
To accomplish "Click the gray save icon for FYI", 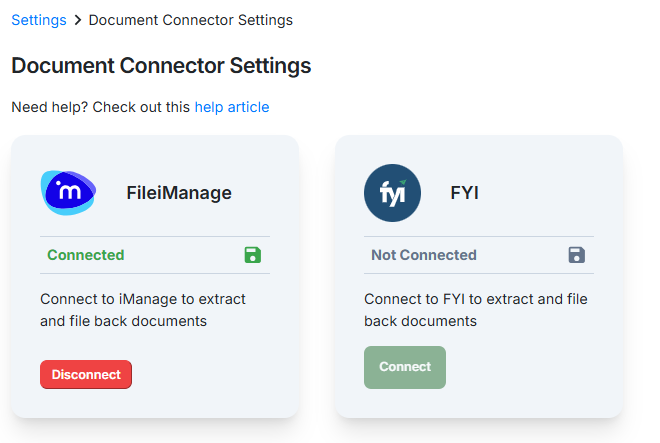I will pyautogui.click(x=577, y=255).
